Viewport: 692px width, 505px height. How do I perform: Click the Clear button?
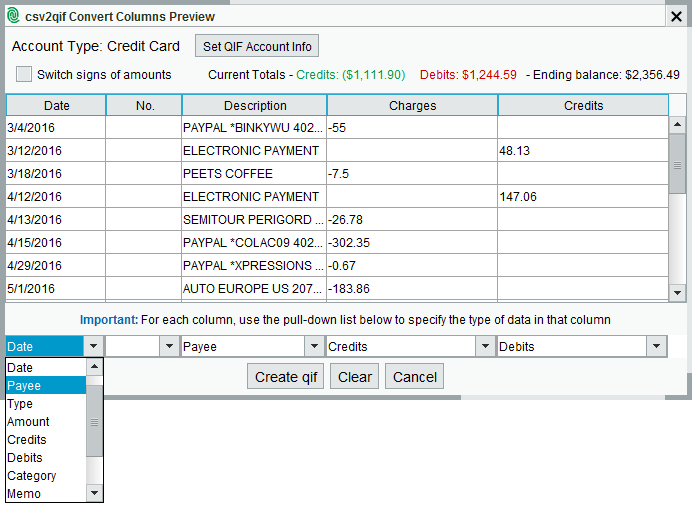click(354, 377)
